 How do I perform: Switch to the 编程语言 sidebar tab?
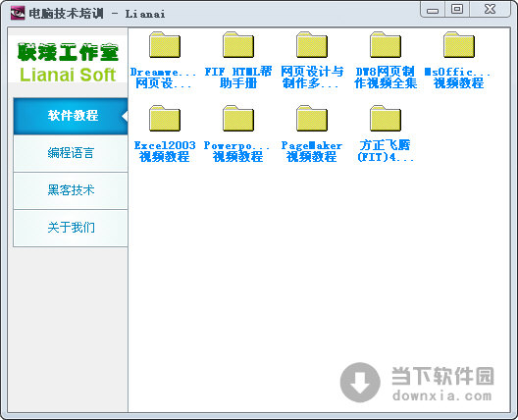tap(71, 153)
